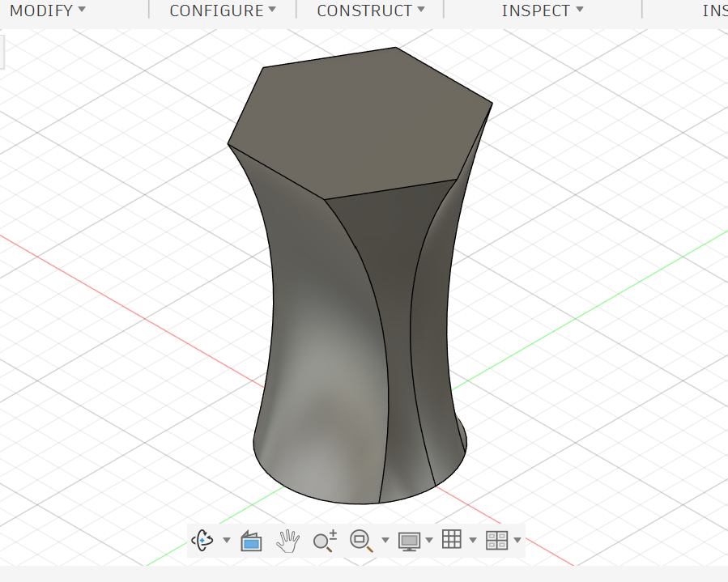The height and width of the screenshot is (582, 728).
Task: Open the MODIFY dropdown menu
Action: pos(47,11)
